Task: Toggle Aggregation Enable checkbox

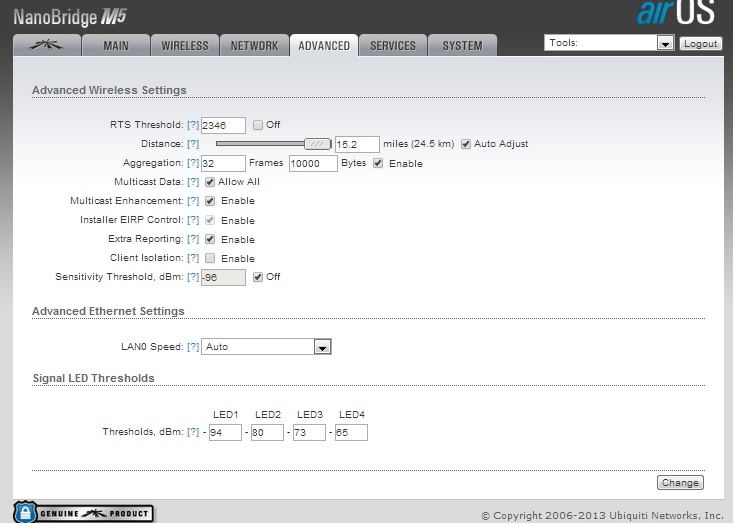Action: tap(378, 163)
